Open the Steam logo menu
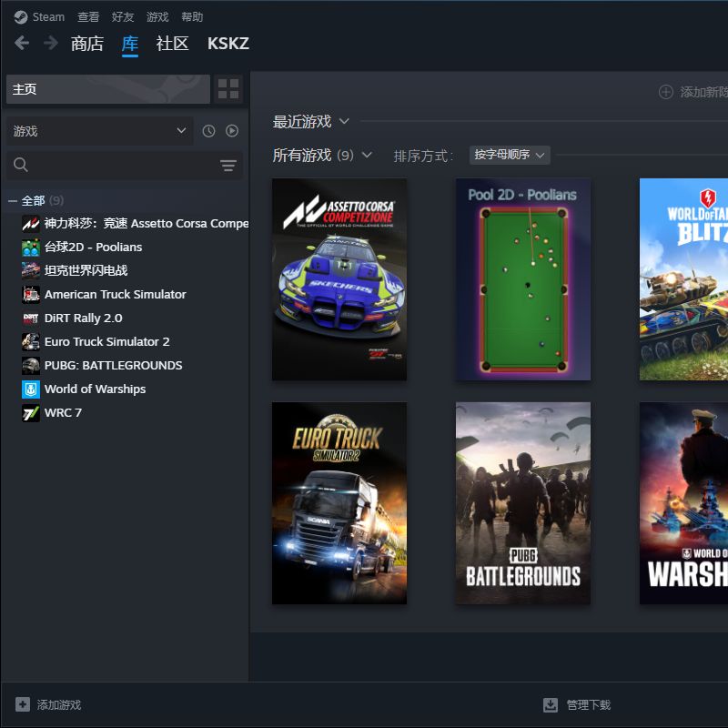This screenshot has width=728, height=728. point(20,17)
